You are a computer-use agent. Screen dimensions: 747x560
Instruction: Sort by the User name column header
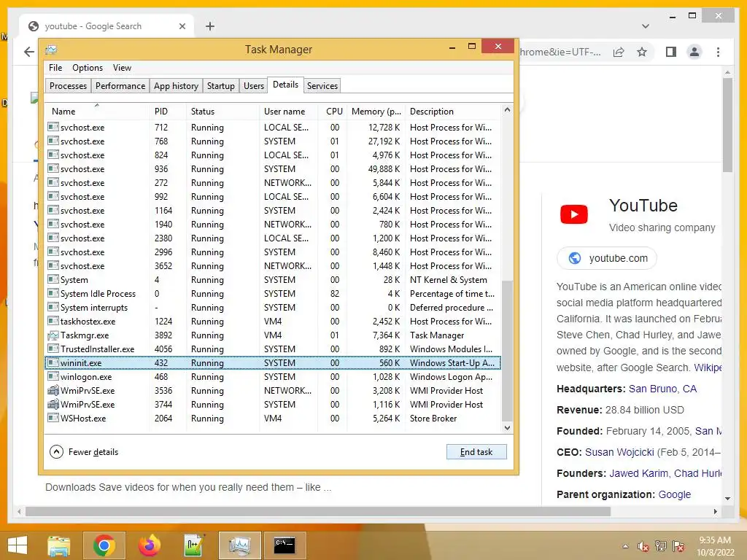pos(289,112)
